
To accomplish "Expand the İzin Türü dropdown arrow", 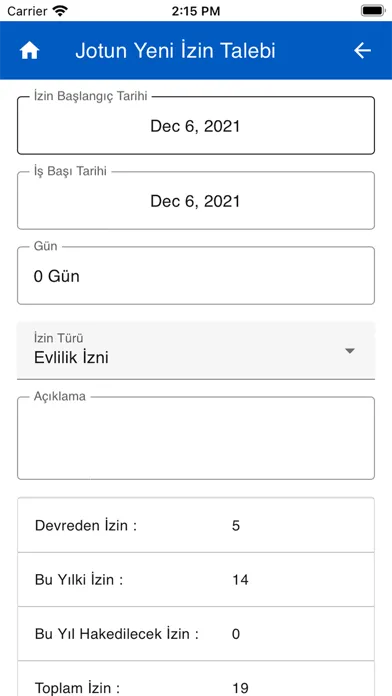I will pos(350,351).
